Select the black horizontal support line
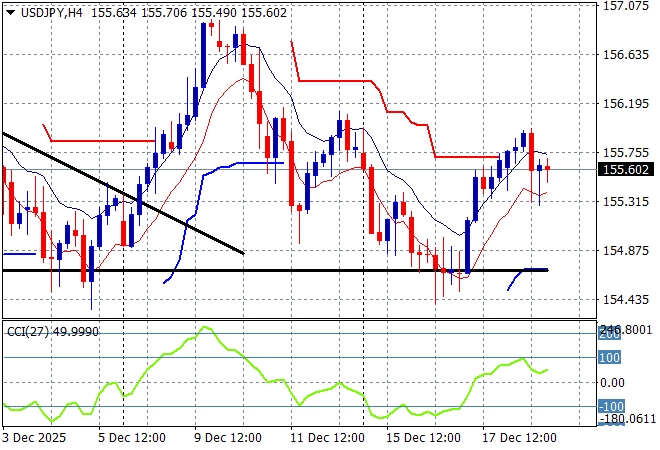The width and height of the screenshot is (660, 450). click(x=274, y=271)
